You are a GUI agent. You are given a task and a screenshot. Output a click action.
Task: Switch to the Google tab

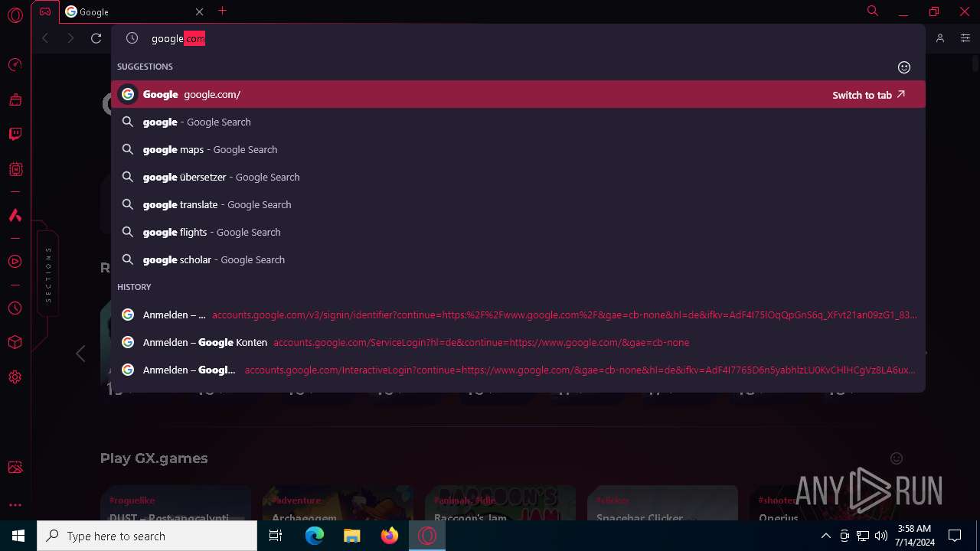[130, 11]
